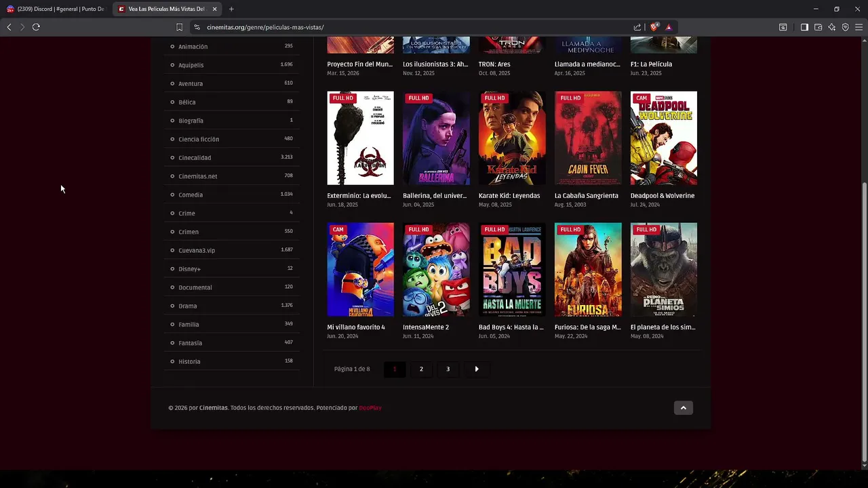The height and width of the screenshot is (488, 868).
Task: Open the Brave Wallet icon
Action: pyautogui.click(x=818, y=27)
